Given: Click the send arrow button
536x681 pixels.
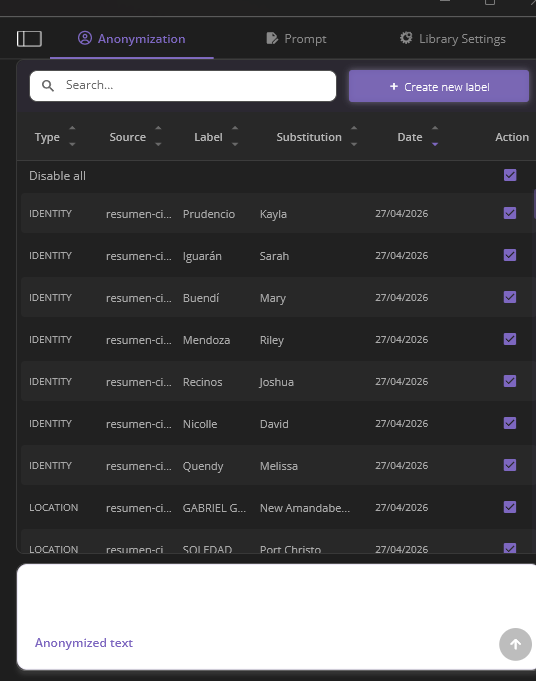Looking at the screenshot, I should (x=515, y=644).
